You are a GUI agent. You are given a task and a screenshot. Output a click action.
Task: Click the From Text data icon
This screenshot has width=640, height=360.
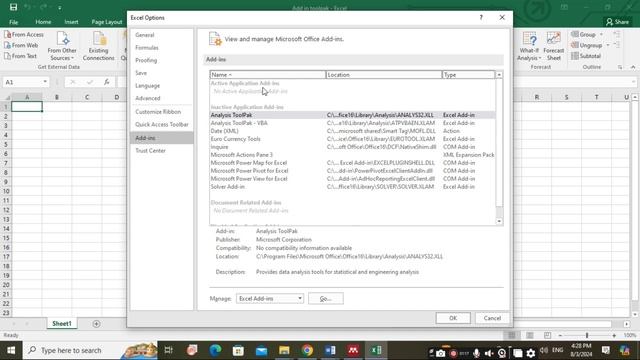[x=20, y=56]
